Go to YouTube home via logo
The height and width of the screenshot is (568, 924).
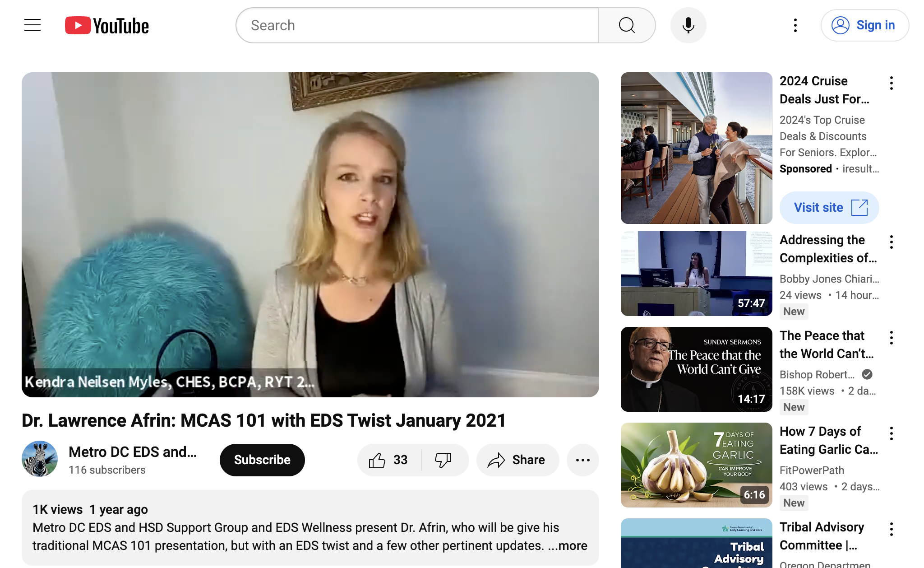(x=107, y=26)
